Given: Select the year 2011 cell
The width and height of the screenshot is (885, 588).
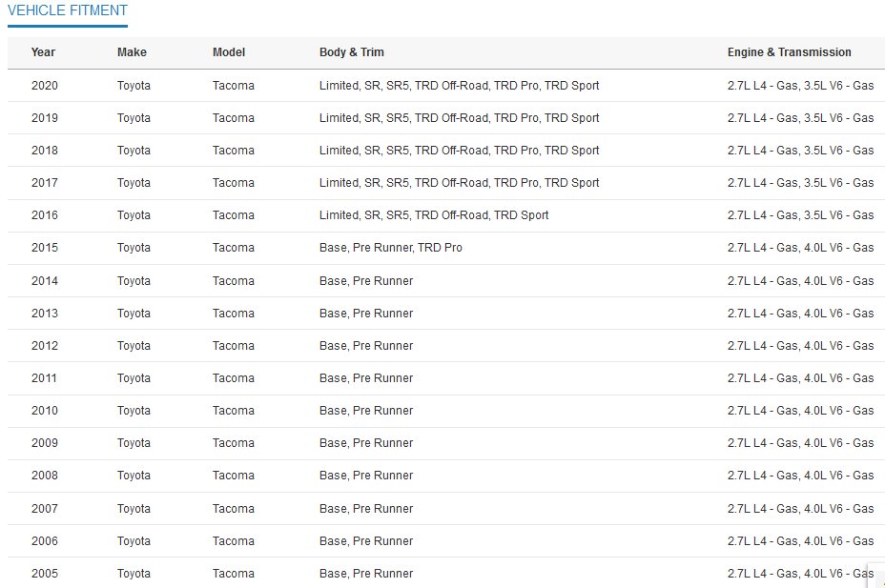Looking at the screenshot, I should point(44,378).
